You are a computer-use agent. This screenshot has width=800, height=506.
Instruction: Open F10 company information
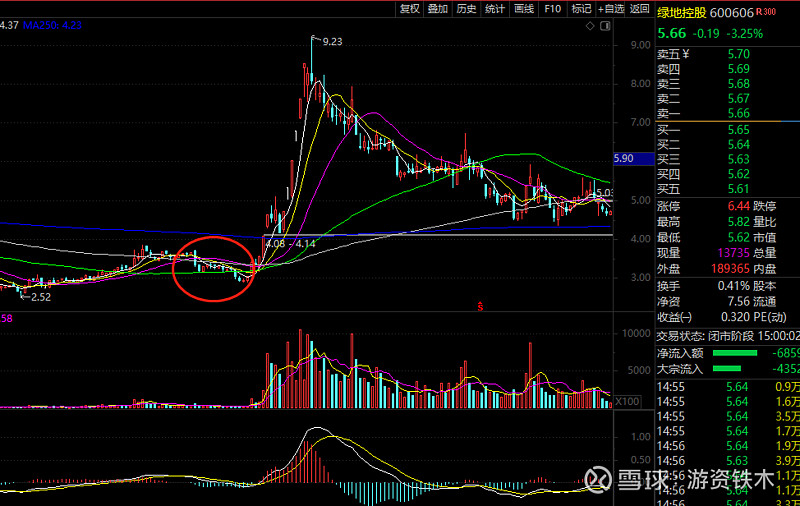tap(553, 9)
